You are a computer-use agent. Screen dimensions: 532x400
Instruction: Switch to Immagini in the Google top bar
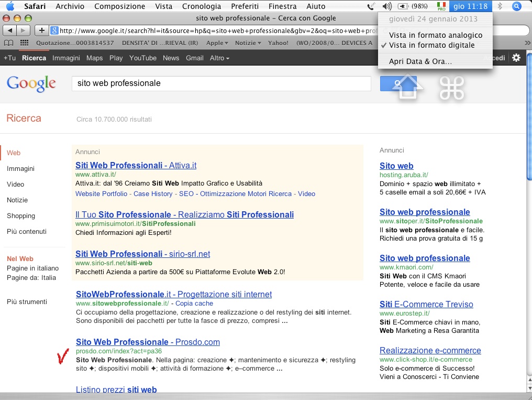66,58
